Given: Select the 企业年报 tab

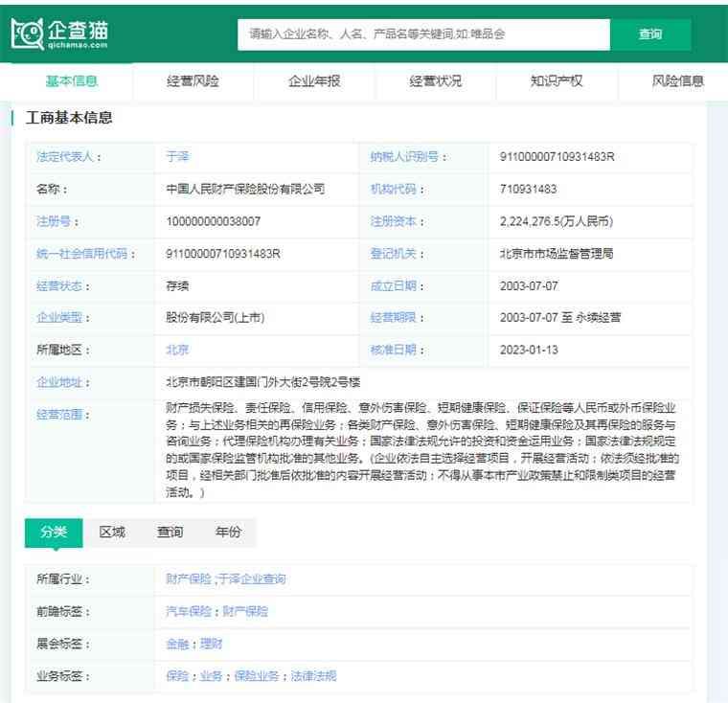Looking at the screenshot, I should coord(314,81).
